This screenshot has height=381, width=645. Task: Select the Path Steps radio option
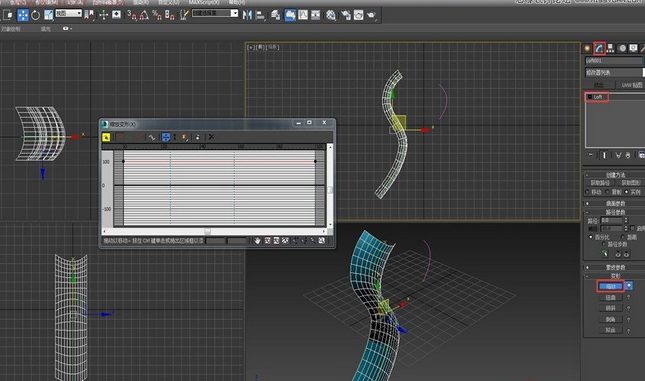pyautogui.click(x=614, y=244)
